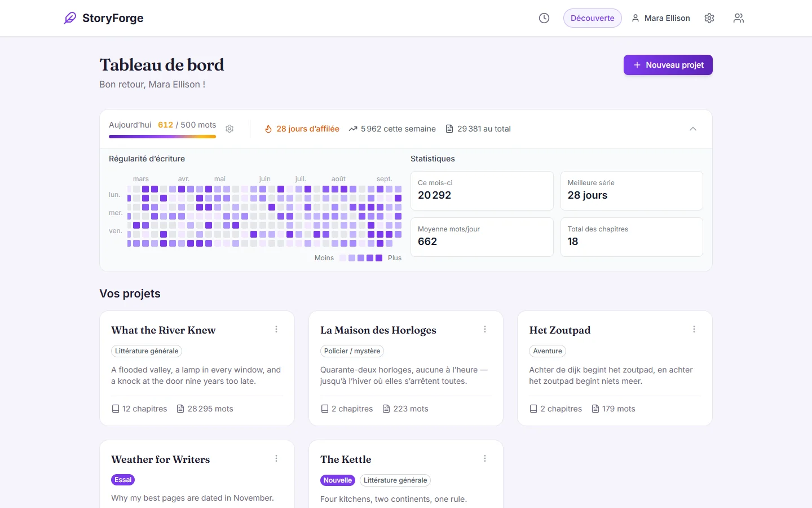Open the Het Zoutpad project title
The image size is (812, 508).
coord(560,330)
